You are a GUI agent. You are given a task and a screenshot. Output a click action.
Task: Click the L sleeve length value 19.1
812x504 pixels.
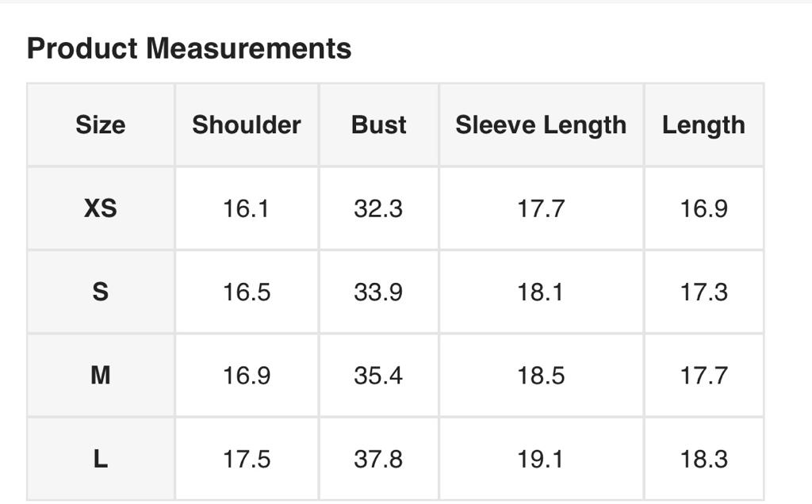tap(541, 459)
